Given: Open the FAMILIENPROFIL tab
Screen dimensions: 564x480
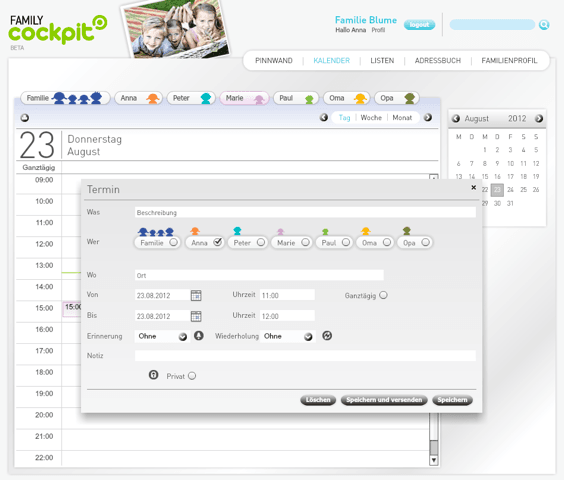Looking at the screenshot, I should click(509, 60).
